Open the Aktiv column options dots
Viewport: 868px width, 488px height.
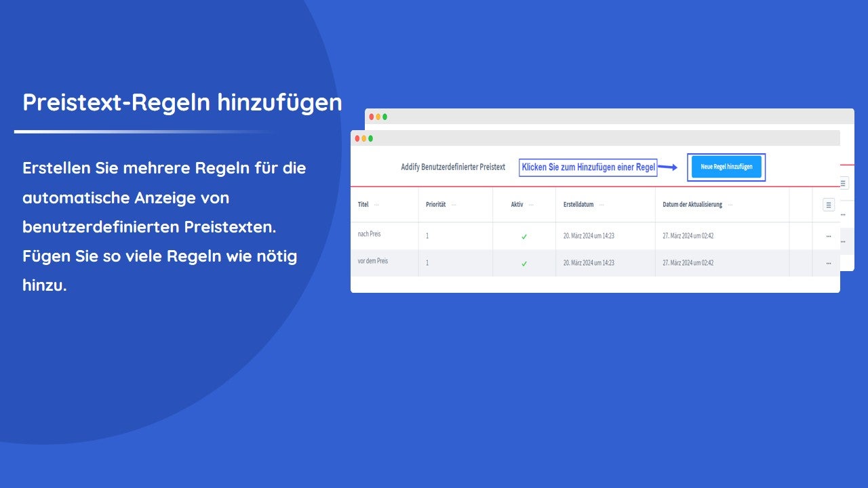click(532, 205)
